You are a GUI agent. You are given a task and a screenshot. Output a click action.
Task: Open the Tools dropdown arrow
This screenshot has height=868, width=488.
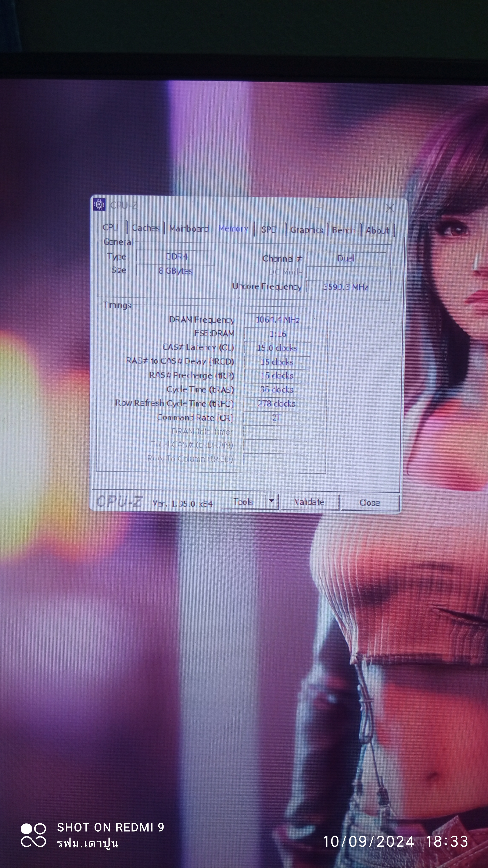point(272,502)
